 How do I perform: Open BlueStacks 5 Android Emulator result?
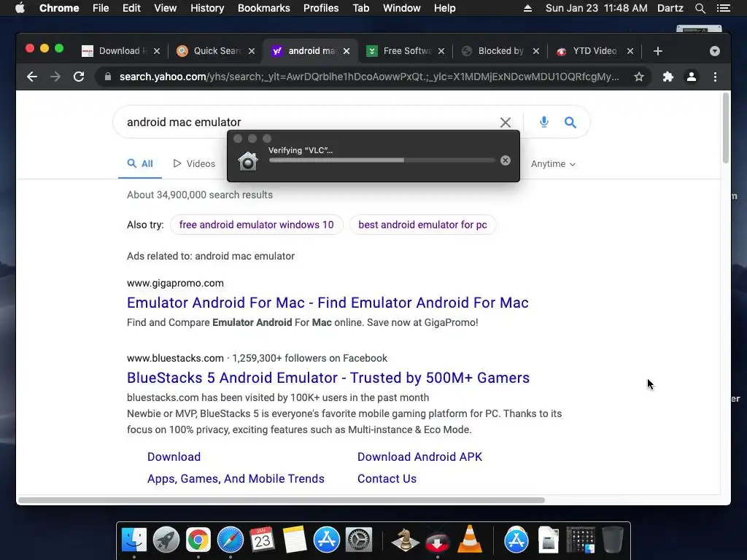(x=328, y=378)
